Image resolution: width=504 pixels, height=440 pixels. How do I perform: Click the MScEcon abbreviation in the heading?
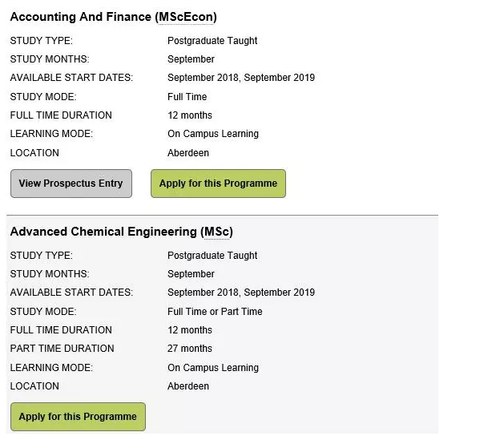[183, 17]
